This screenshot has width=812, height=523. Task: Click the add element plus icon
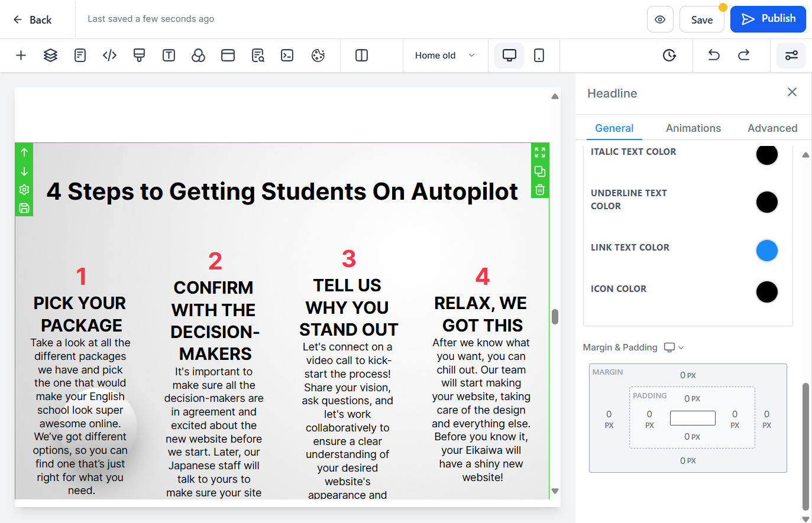pyautogui.click(x=21, y=56)
